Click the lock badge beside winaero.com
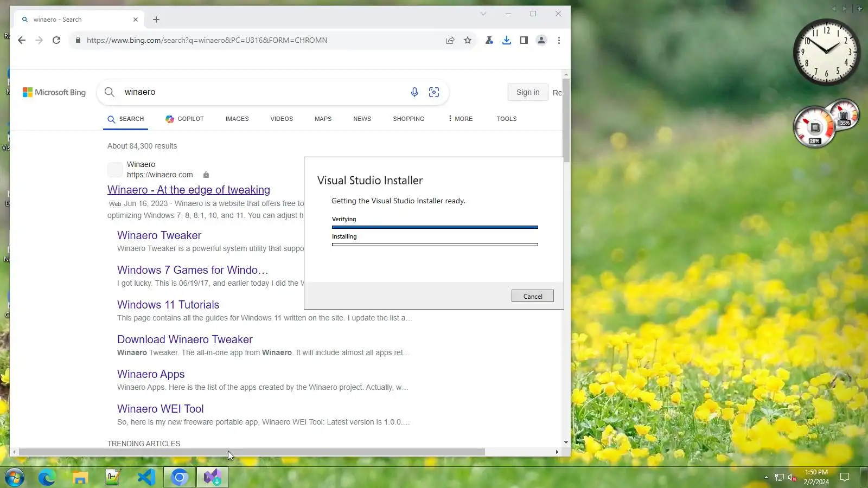Image resolution: width=868 pixels, height=488 pixels. click(206, 175)
